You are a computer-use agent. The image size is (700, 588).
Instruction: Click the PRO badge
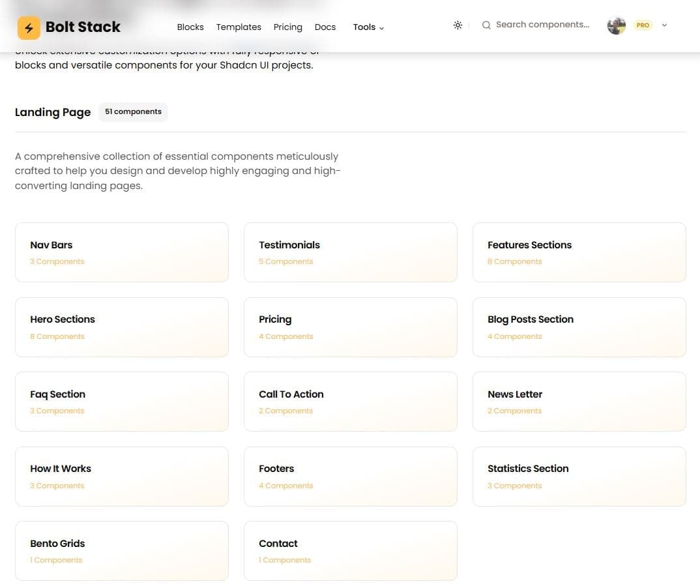pos(643,25)
